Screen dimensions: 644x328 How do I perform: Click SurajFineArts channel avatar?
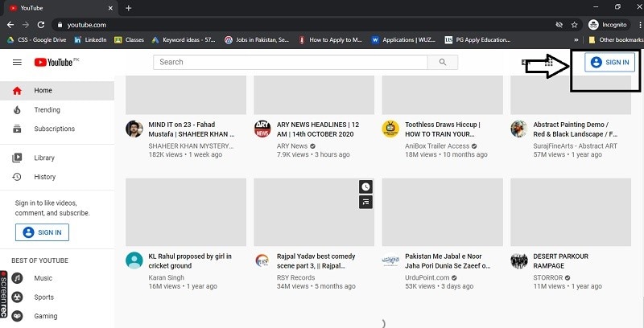click(519, 129)
